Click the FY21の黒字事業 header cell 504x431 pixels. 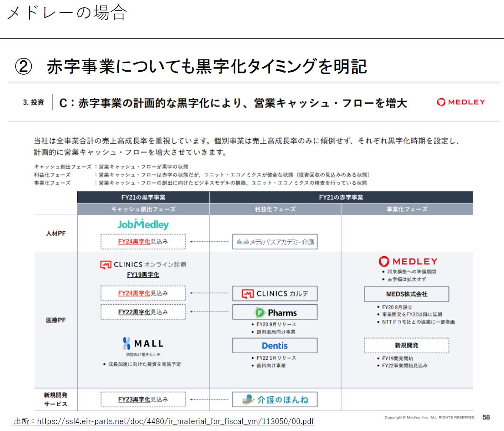pos(143,197)
